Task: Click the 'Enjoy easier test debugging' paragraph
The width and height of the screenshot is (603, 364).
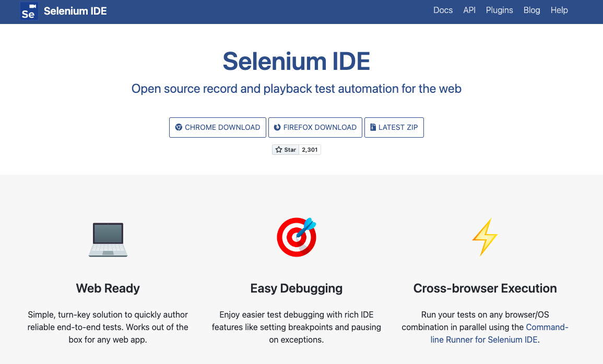Action: (297, 327)
